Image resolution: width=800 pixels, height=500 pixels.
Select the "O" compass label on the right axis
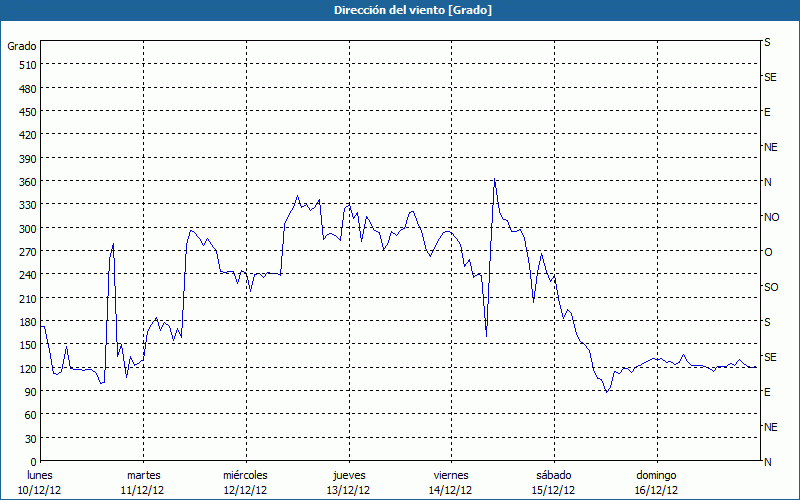pos(768,252)
